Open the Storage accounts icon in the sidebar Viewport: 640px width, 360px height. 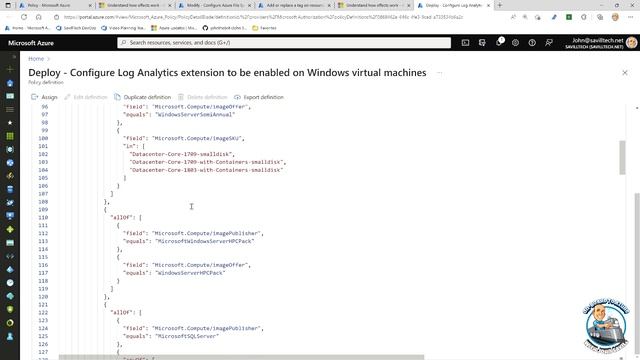pyautogui.click(x=10, y=242)
